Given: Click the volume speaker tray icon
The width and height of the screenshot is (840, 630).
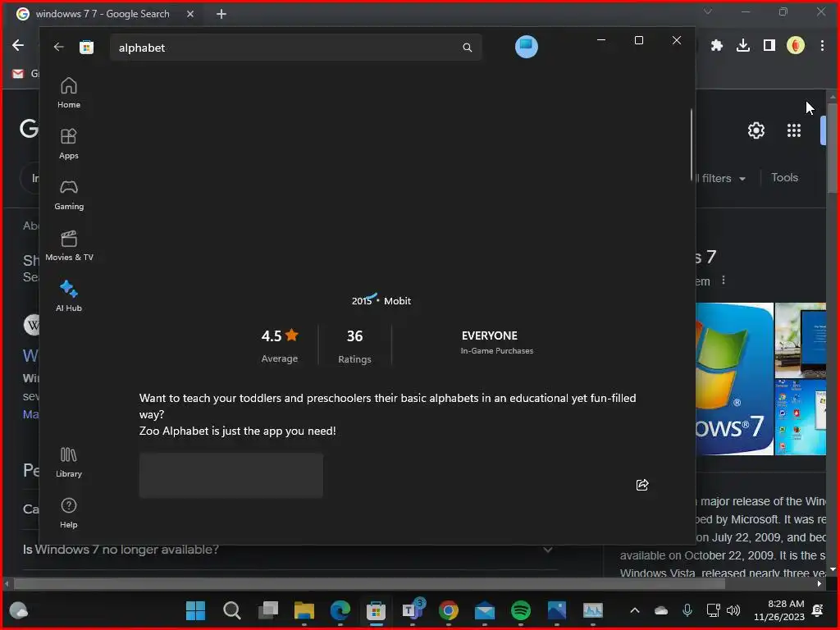Looking at the screenshot, I should tap(733, 610).
